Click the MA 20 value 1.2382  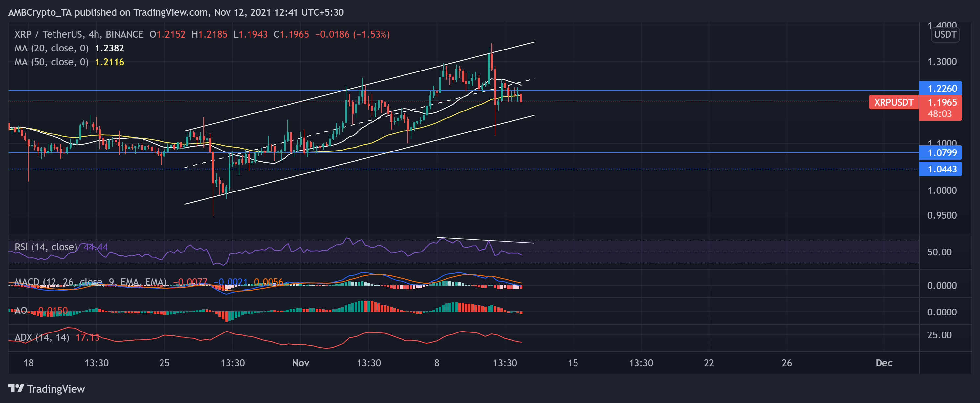coord(109,48)
